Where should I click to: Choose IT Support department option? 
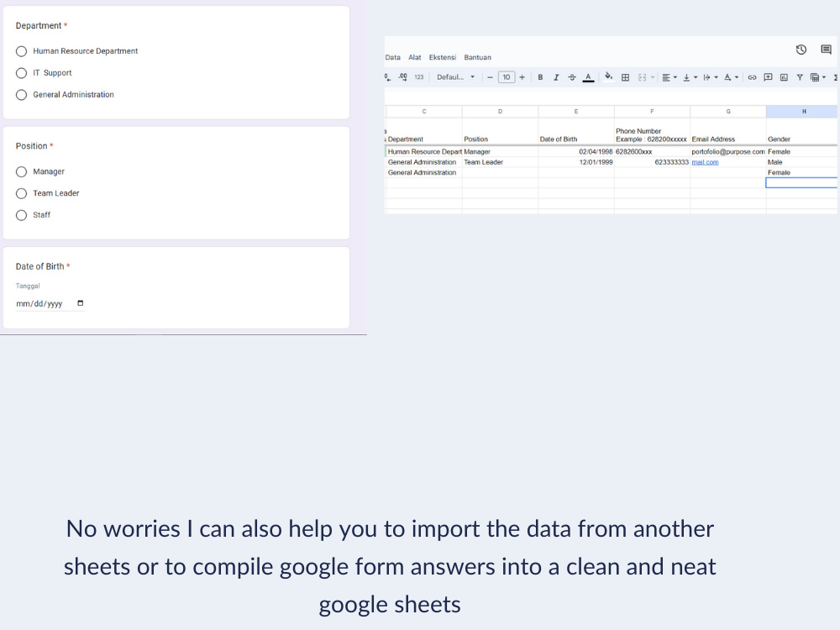coord(22,73)
